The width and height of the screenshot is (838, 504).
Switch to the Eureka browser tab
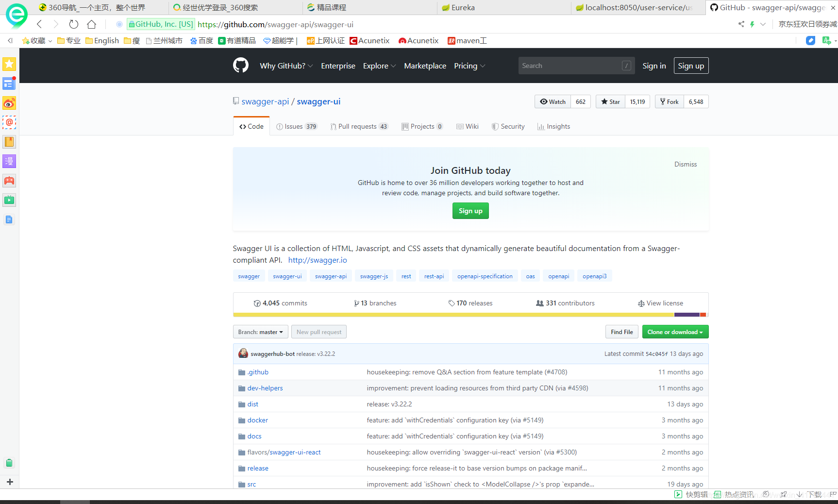click(x=504, y=7)
